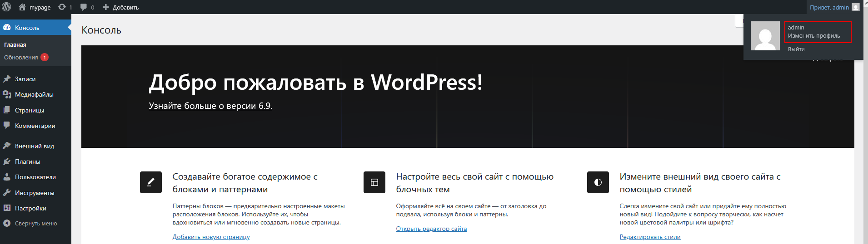Go to Настройки in the sidebar
The height and width of the screenshot is (244, 868).
pos(30,208)
